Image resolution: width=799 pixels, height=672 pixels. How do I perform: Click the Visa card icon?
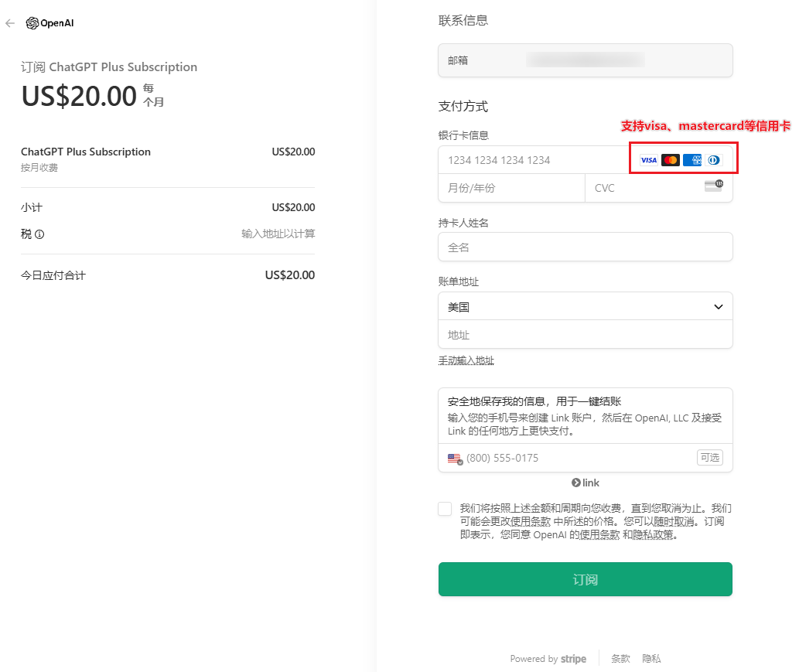click(648, 160)
